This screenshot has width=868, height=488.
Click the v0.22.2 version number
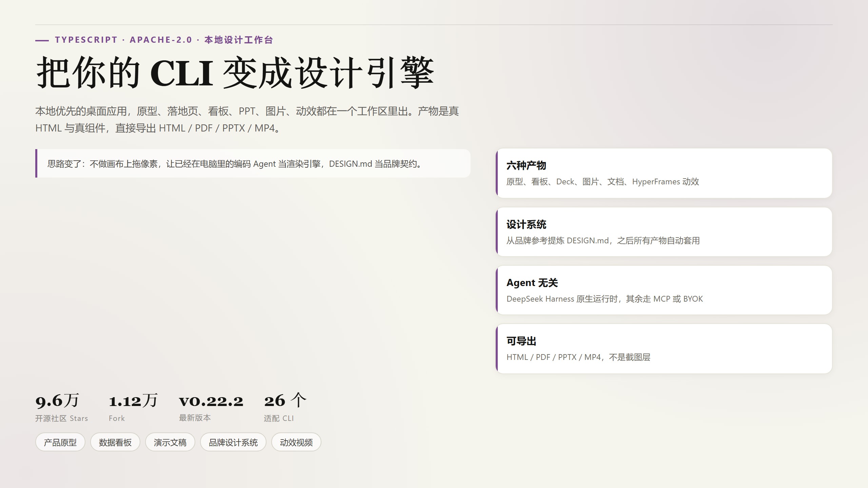(211, 401)
